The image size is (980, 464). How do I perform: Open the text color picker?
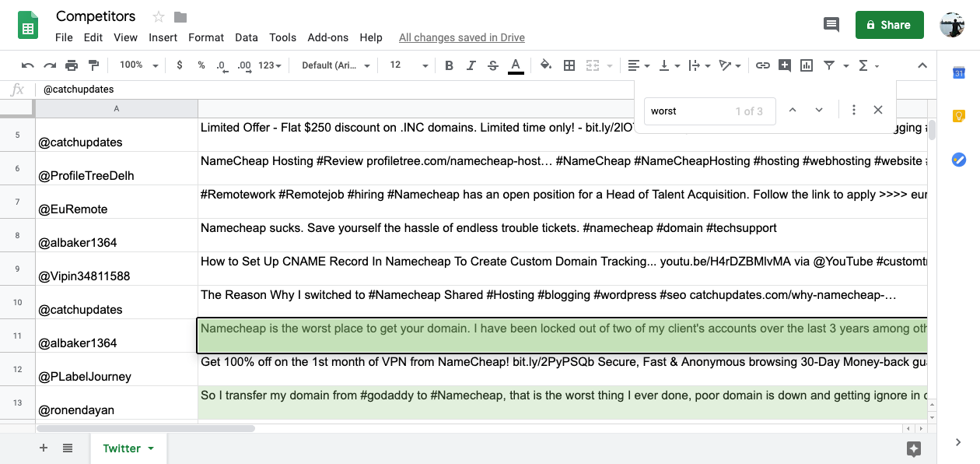point(515,66)
